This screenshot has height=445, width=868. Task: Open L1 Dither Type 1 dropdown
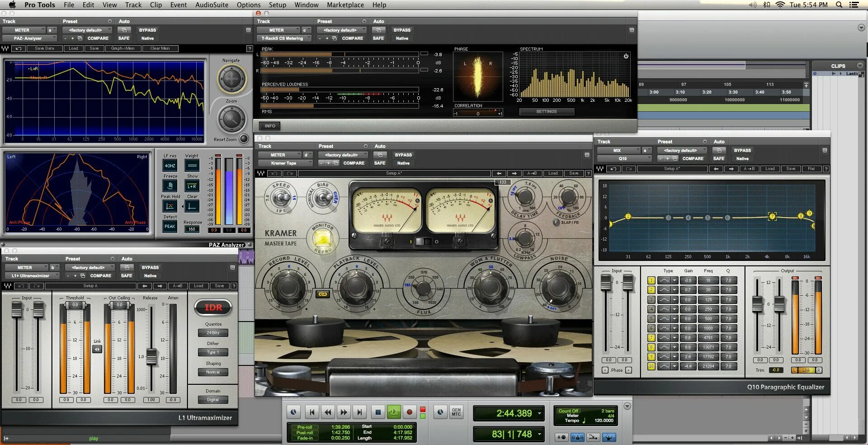(213, 352)
